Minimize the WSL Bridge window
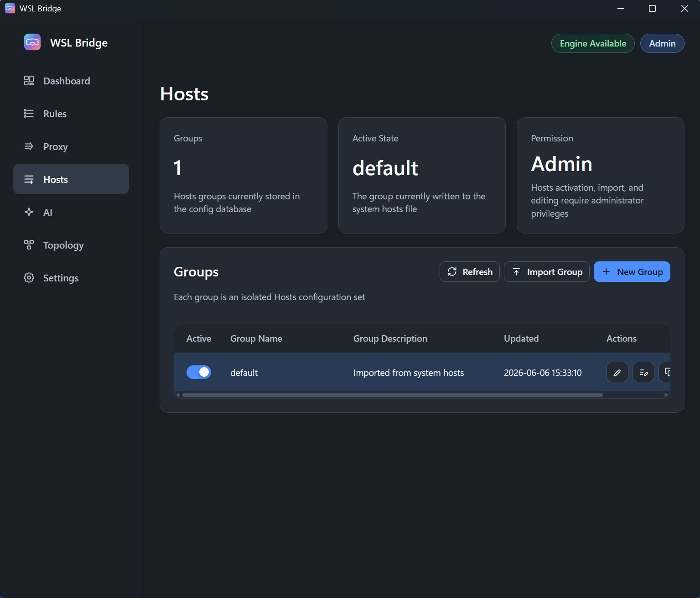The image size is (700, 598). pyautogui.click(x=621, y=8)
